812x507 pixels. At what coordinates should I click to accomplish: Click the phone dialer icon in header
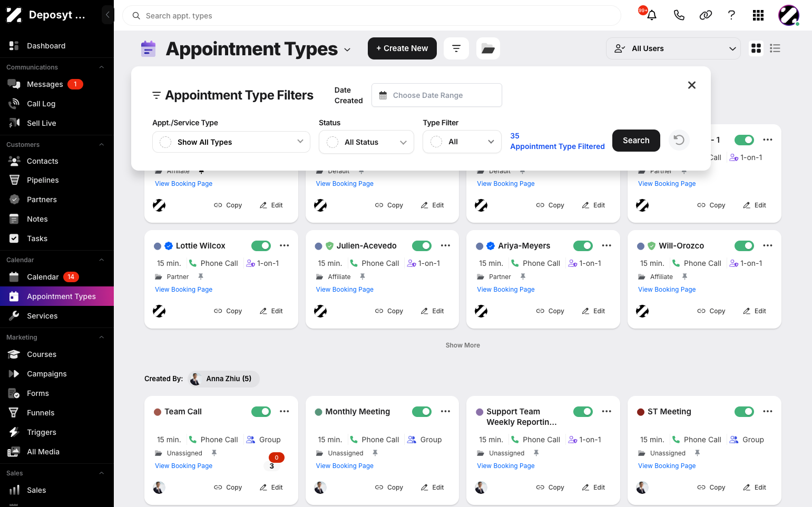point(679,15)
